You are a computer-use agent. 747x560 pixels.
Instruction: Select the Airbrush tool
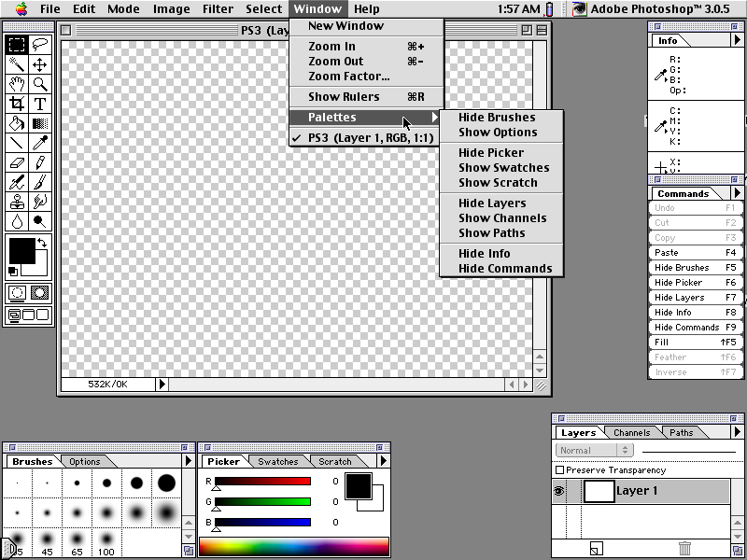coord(17,182)
